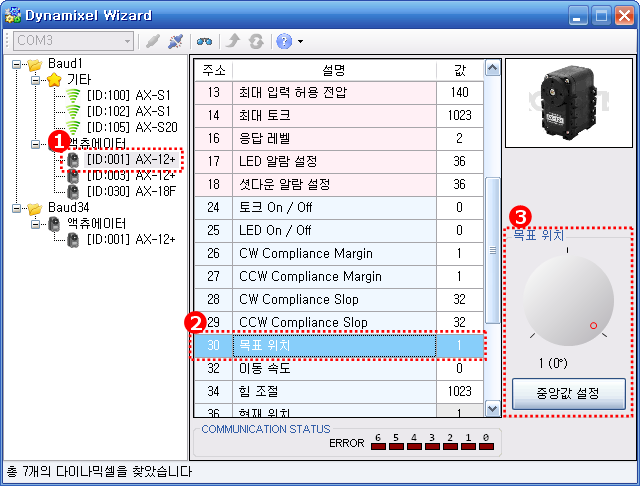Click the blue help question mark icon

coord(284,41)
